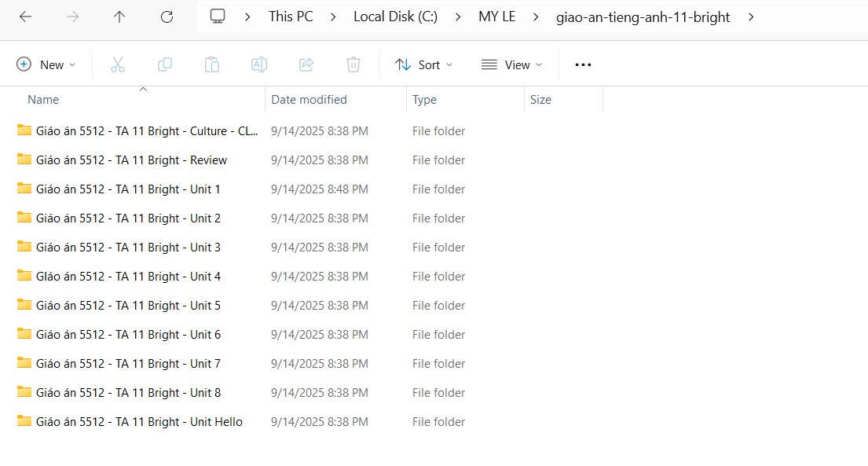Image resolution: width=868 pixels, height=466 pixels.
Task: Open the Sort options dropdown
Action: pyautogui.click(x=424, y=64)
